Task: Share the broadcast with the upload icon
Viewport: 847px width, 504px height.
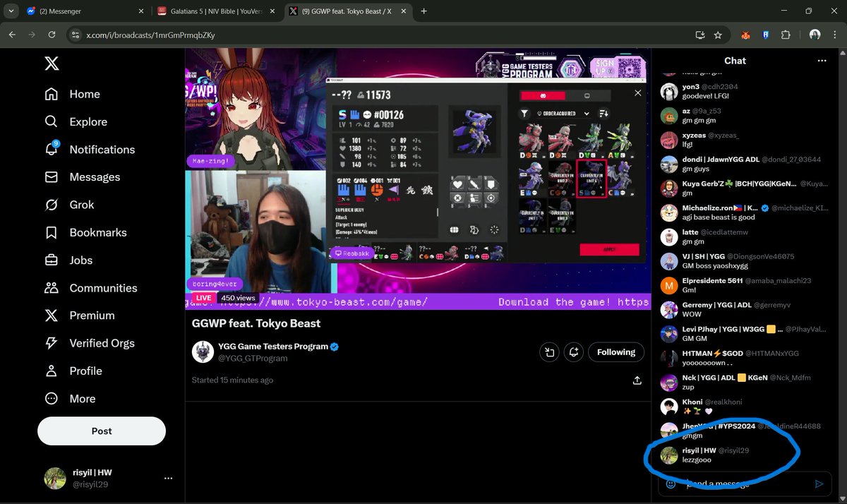Action: click(x=637, y=380)
